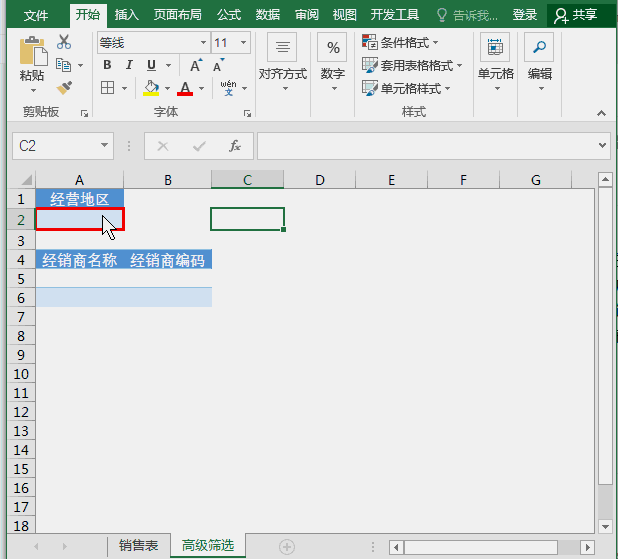This screenshot has width=618, height=559.
Task: Click the confirm checkmark formula button
Action: coord(199,146)
